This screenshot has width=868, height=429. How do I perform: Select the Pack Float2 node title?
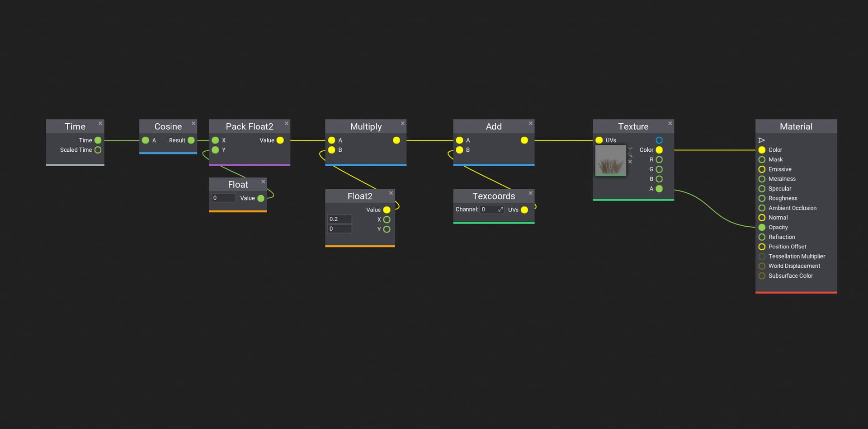(249, 126)
